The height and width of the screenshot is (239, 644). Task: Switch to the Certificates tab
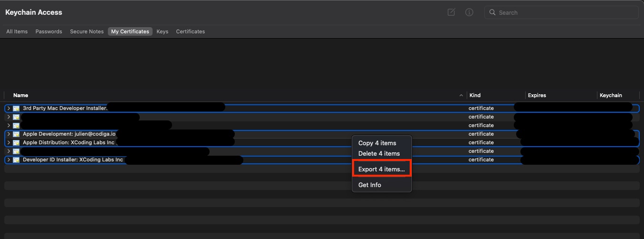pos(191,31)
